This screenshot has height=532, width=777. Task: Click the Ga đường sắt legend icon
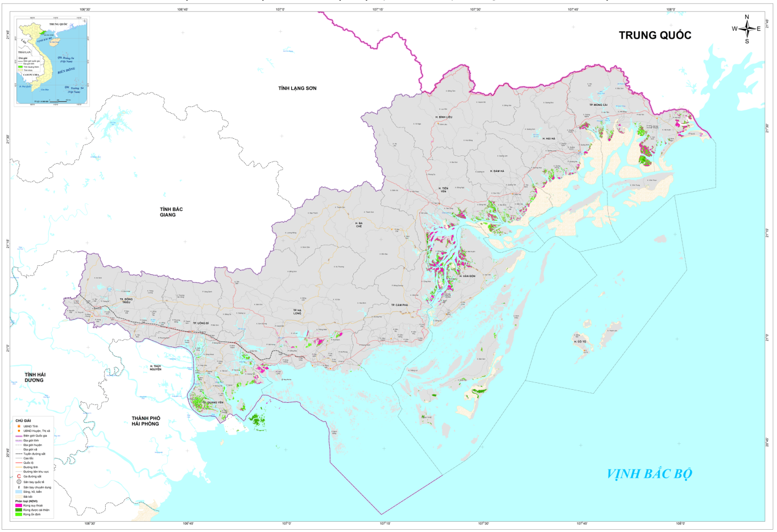coord(19,476)
